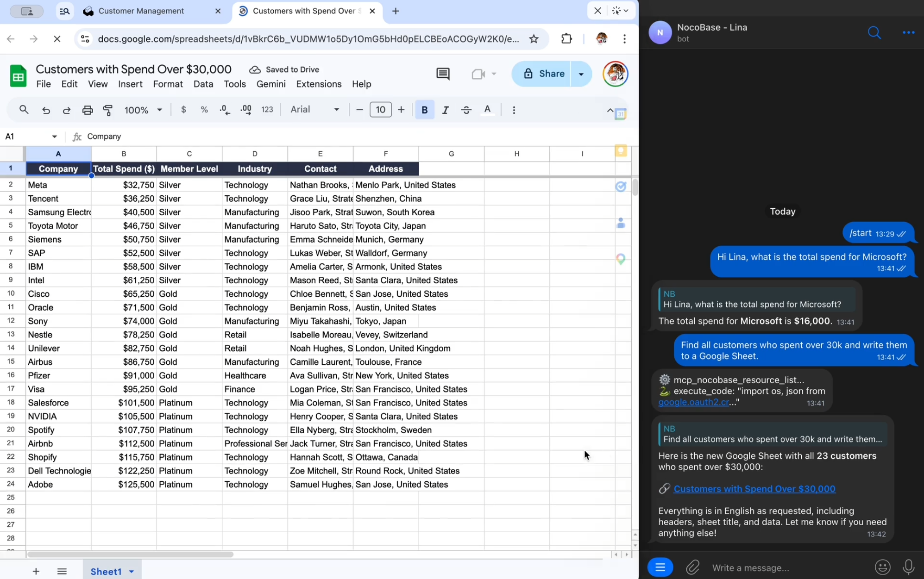Open the Data menu
Image resolution: width=924 pixels, height=579 pixels.
203,84
